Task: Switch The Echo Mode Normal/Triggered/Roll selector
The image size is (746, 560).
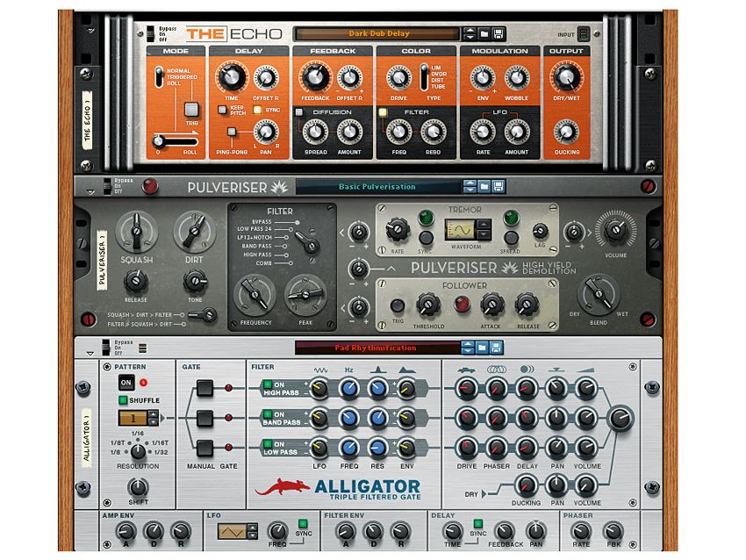Action: pos(160,76)
